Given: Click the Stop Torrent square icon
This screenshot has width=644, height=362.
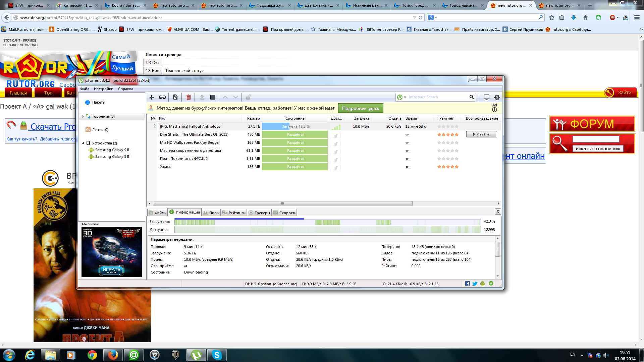Looking at the screenshot, I should pos(213,97).
